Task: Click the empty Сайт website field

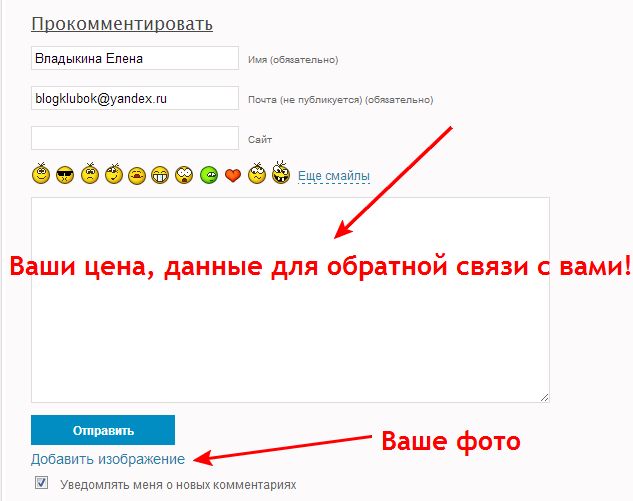Action: 135,138
